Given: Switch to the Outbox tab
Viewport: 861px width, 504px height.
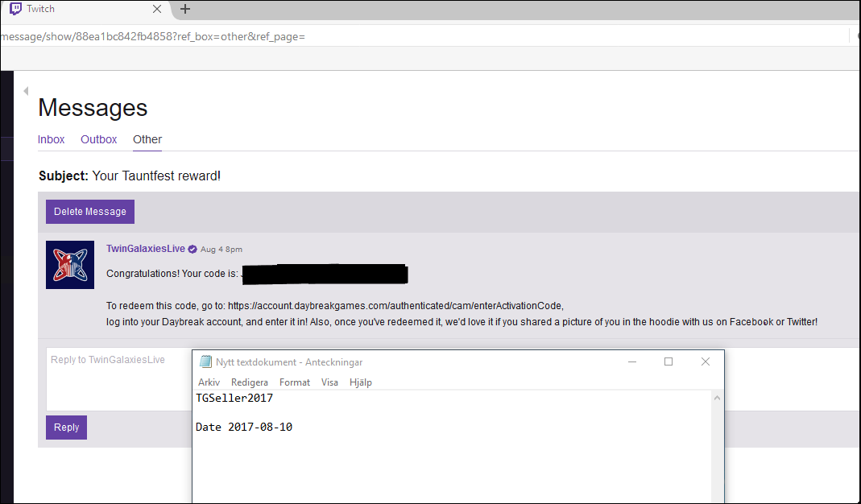Looking at the screenshot, I should [99, 139].
